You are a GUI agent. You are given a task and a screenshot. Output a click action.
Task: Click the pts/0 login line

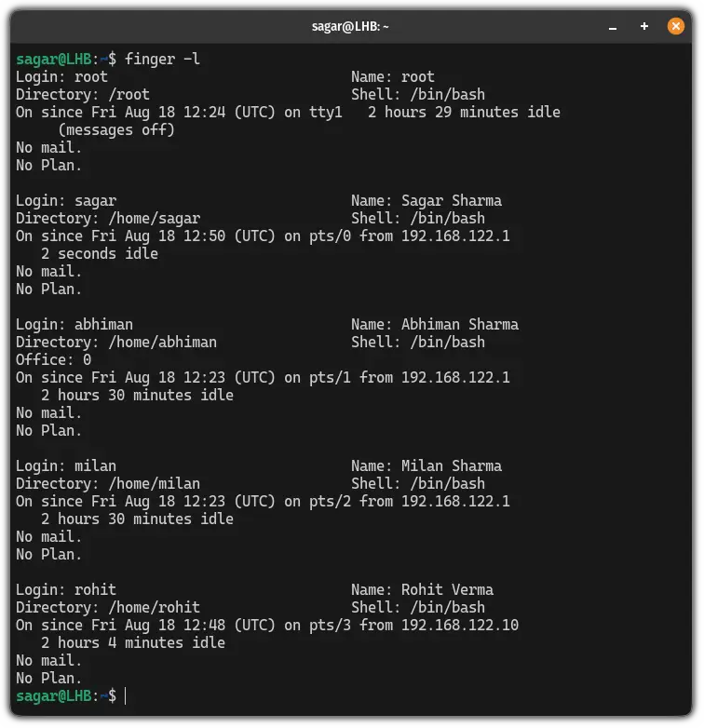click(x=263, y=236)
